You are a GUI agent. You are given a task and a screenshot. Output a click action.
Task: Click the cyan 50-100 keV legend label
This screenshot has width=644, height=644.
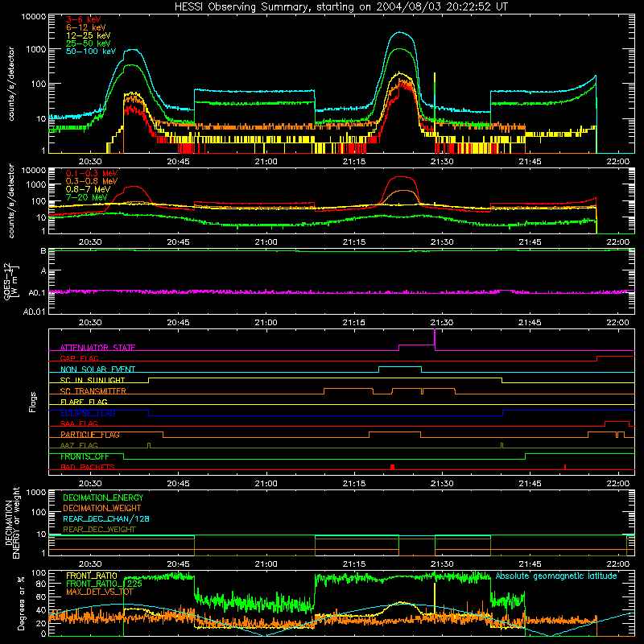91,52
